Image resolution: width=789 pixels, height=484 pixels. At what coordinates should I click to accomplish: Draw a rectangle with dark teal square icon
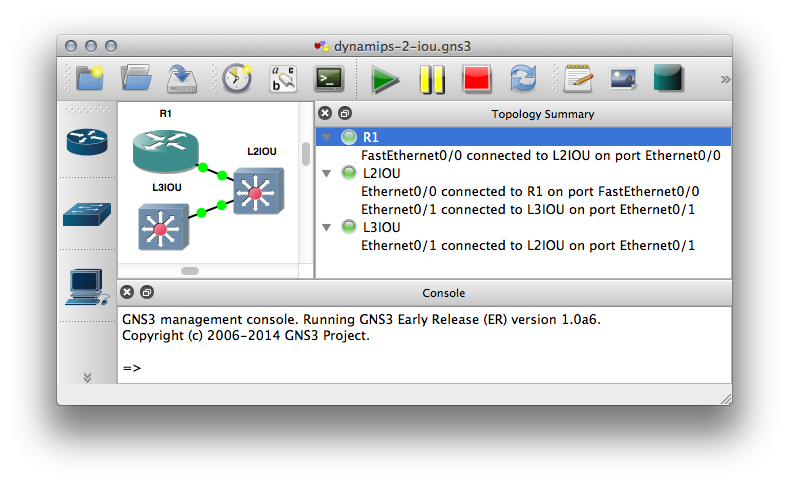pos(668,78)
